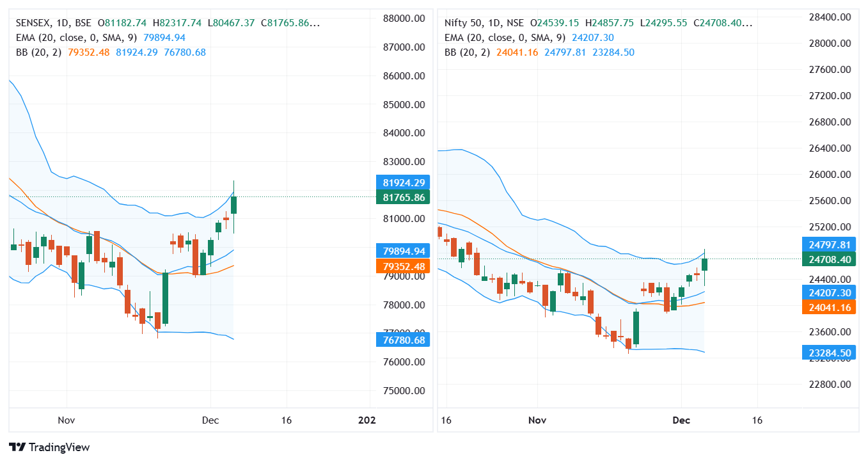
Task: Click the 24708.40 Nifty last price label
Action: click(x=829, y=259)
